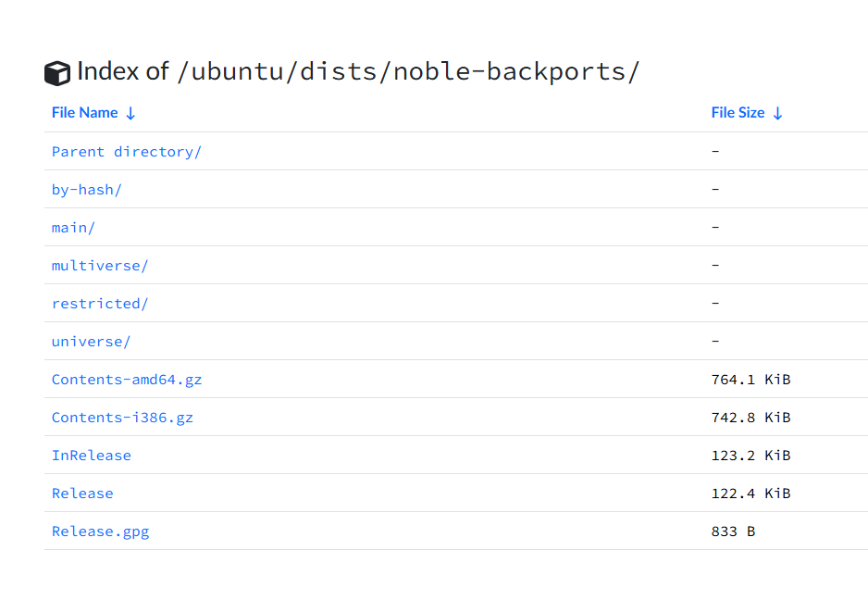Select the 122.4 KiB size value
Viewport: 868px width, 600px height.
click(750, 494)
